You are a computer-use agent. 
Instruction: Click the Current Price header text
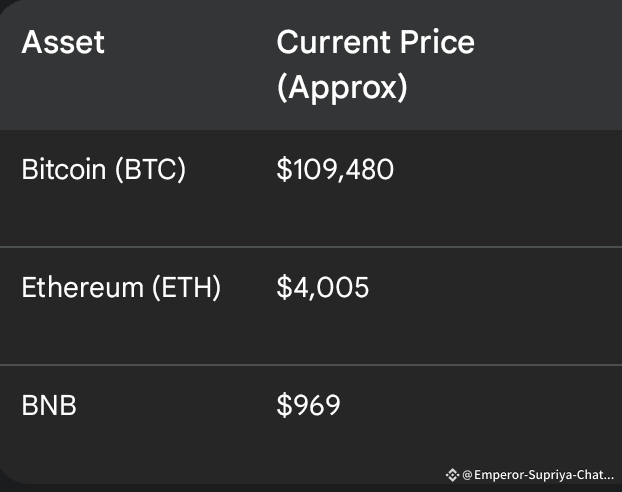click(x=375, y=42)
